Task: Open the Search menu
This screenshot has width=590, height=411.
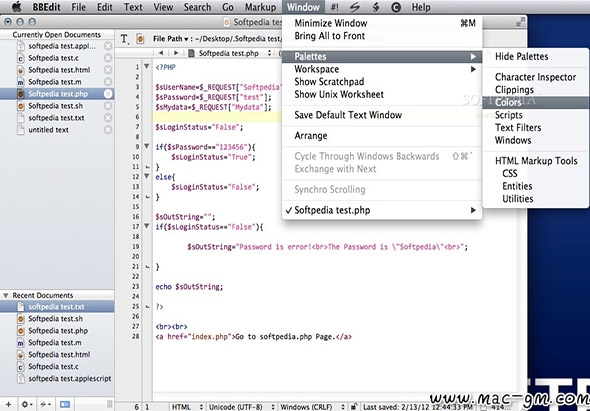Action: click(x=197, y=7)
